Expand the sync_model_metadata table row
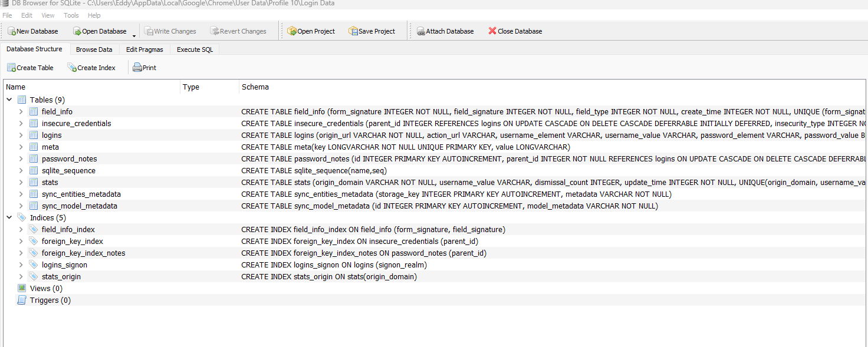The image size is (868, 347). click(x=21, y=206)
